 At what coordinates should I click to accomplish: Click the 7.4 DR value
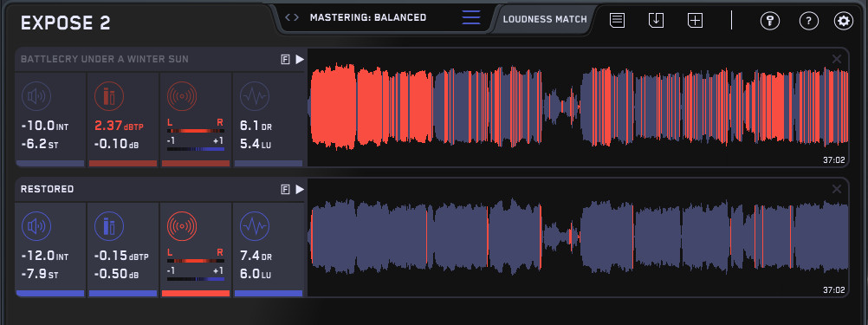tap(256, 257)
